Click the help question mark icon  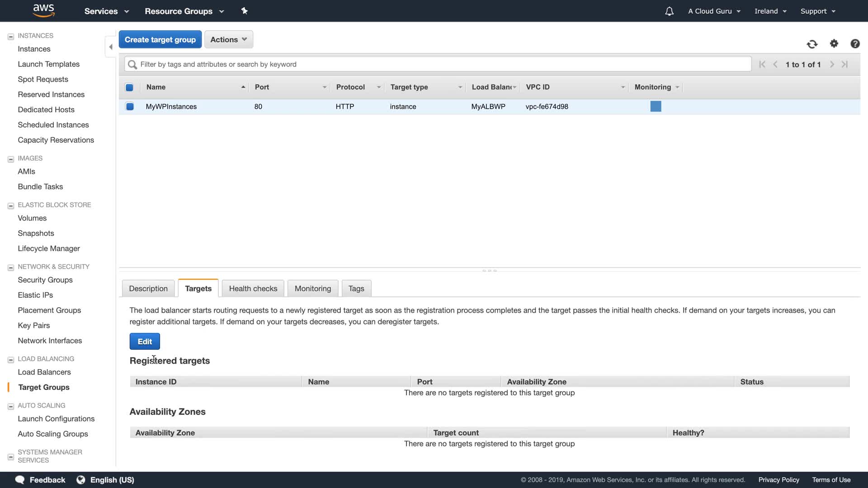point(855,44)
